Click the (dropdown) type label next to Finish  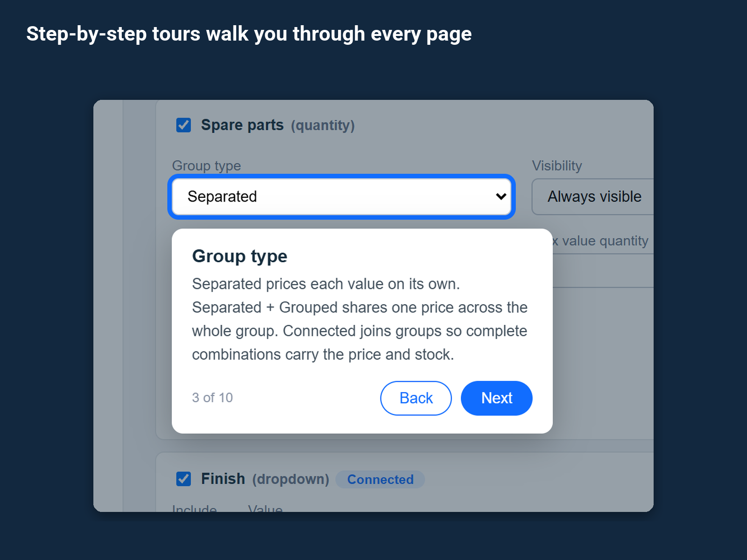[x=291, y=479]
